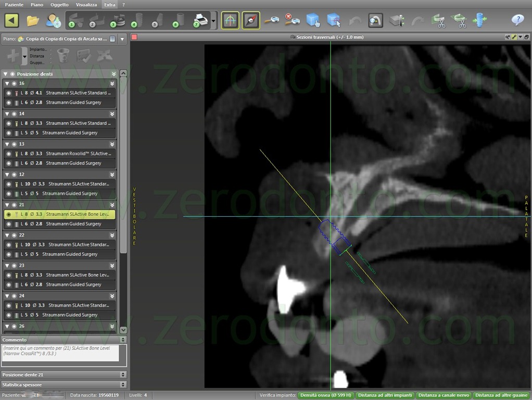Select the blue cube hand tool
The image size is (532, 400).
(x=313, y=20)
